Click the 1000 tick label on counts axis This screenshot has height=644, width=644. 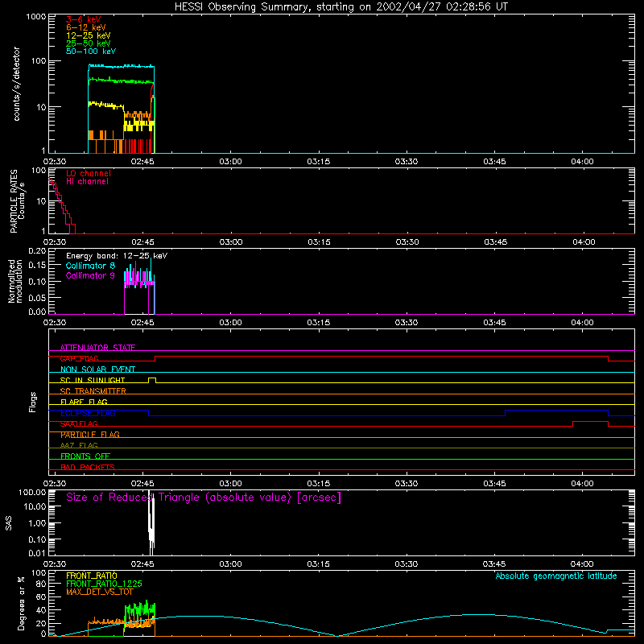coord(36,17)
